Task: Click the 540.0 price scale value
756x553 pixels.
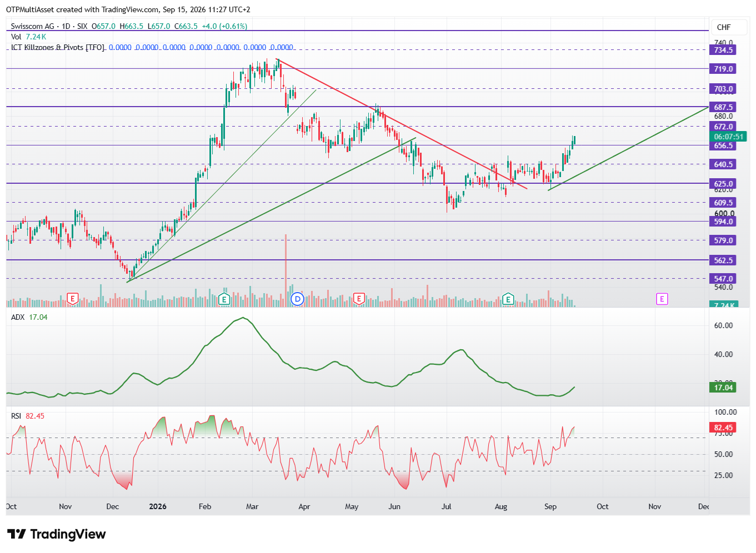Action: tap(724, 288)
